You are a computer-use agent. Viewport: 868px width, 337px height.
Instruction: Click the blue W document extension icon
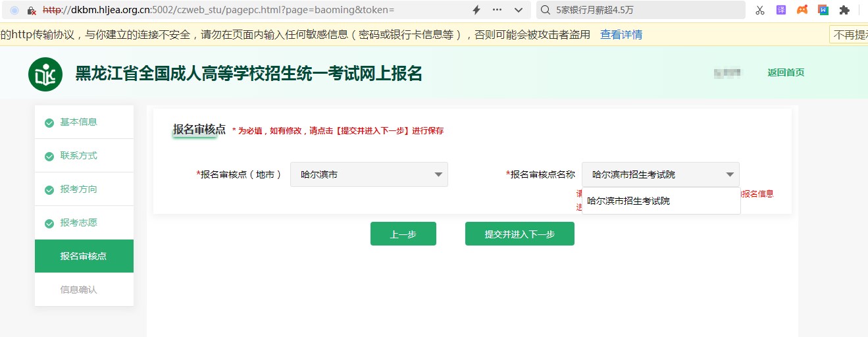point(823,10)
